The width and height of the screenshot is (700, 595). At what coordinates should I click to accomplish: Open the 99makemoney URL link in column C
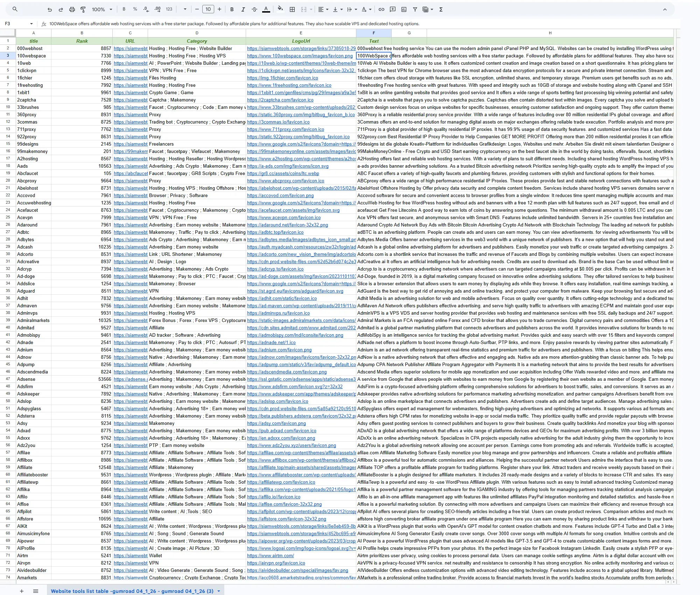(131, 151)
